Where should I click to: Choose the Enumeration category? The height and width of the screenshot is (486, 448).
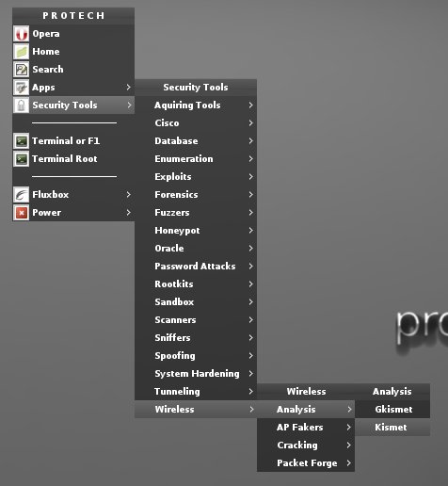click(x=196, y=159)
